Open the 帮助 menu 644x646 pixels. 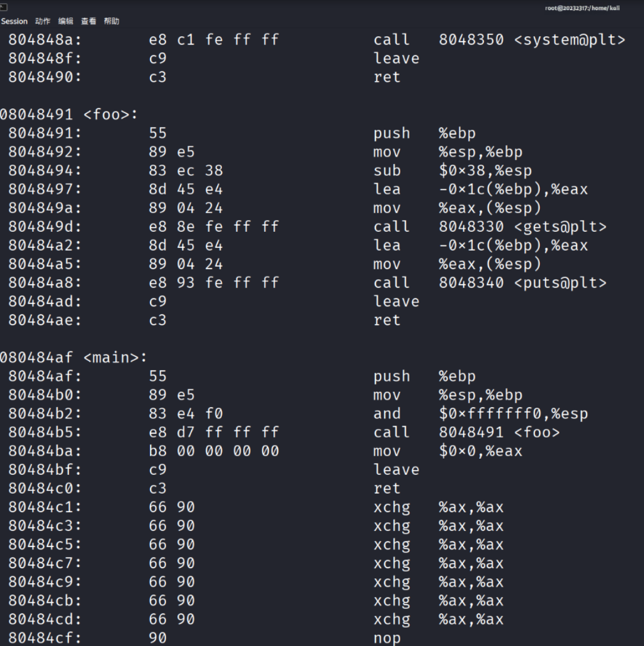pyautogui.click(x=111, y=21)
